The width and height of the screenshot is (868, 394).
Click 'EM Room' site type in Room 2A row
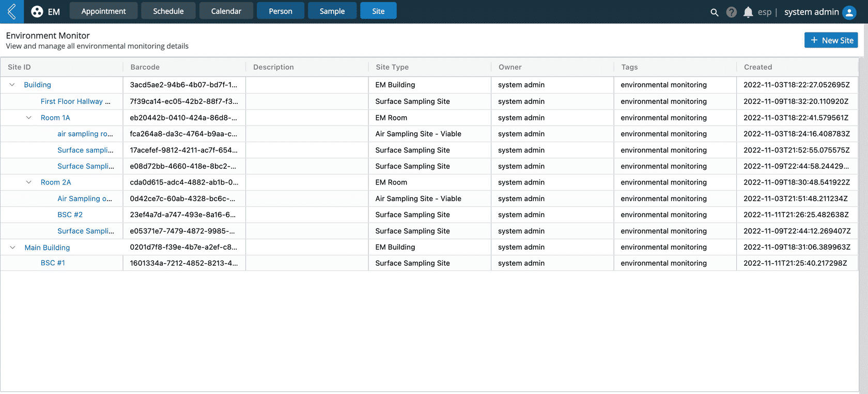pos(391,183)
